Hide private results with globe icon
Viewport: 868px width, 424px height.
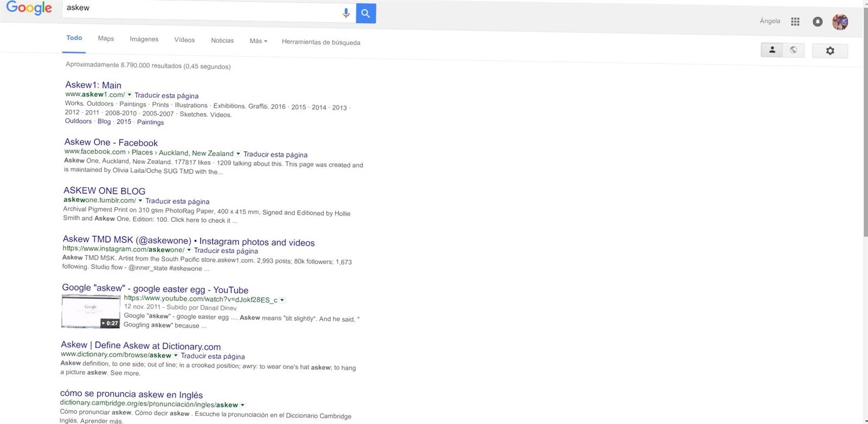point(794,50)
